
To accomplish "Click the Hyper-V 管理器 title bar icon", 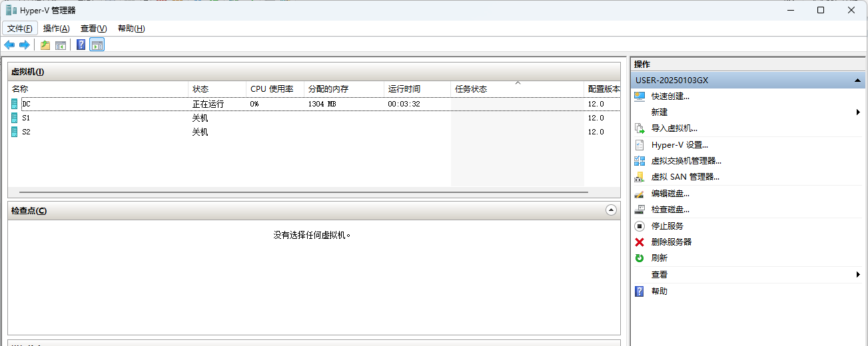I will [x=11, y=10].
